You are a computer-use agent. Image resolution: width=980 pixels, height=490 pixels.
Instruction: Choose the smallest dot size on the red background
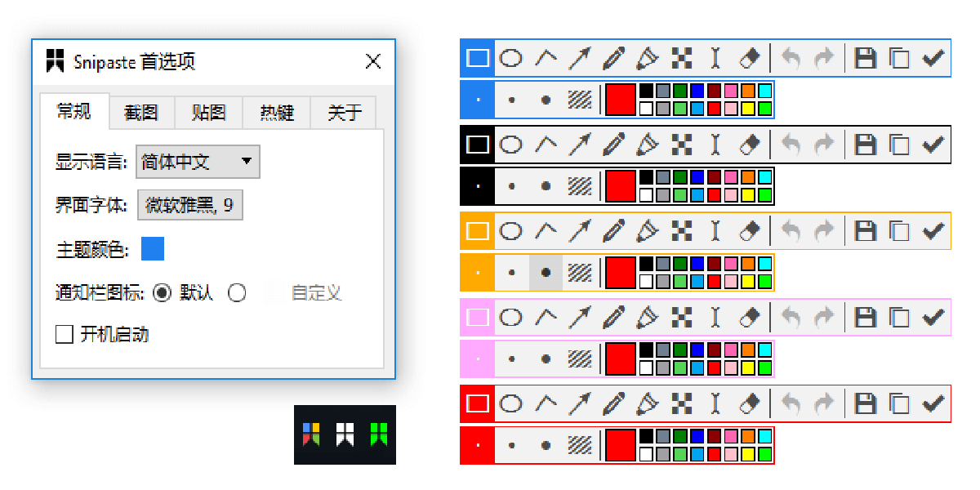pyautogui.click(x=478, y=445)
